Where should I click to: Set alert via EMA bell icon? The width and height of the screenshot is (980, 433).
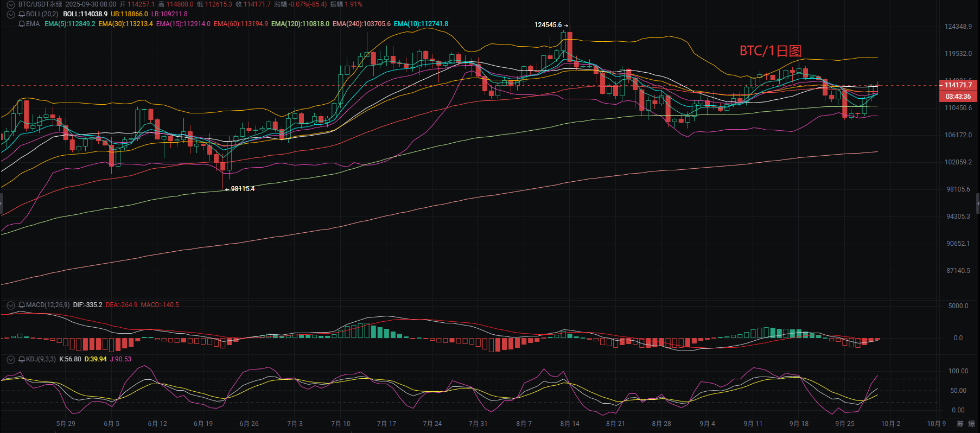pyautogui.click(x=22, y=24)
